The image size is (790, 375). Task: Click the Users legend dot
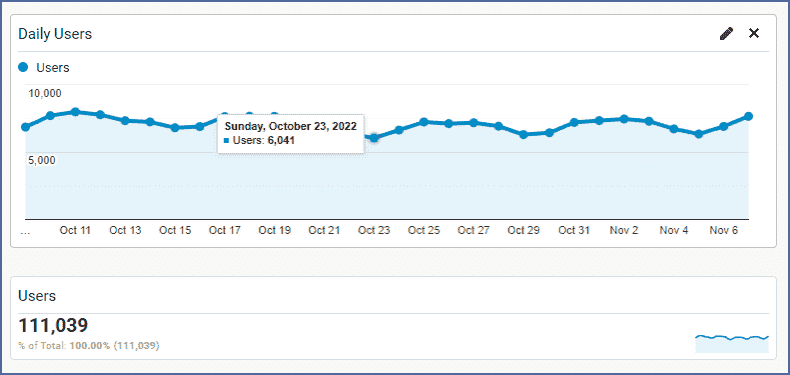23,67
